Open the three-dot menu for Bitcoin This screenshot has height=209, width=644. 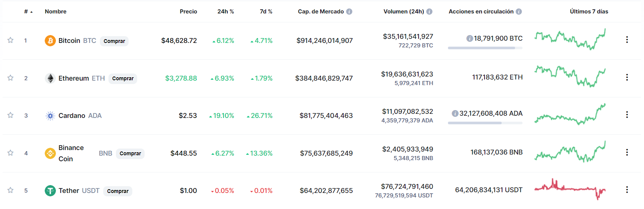coord(627,40)
